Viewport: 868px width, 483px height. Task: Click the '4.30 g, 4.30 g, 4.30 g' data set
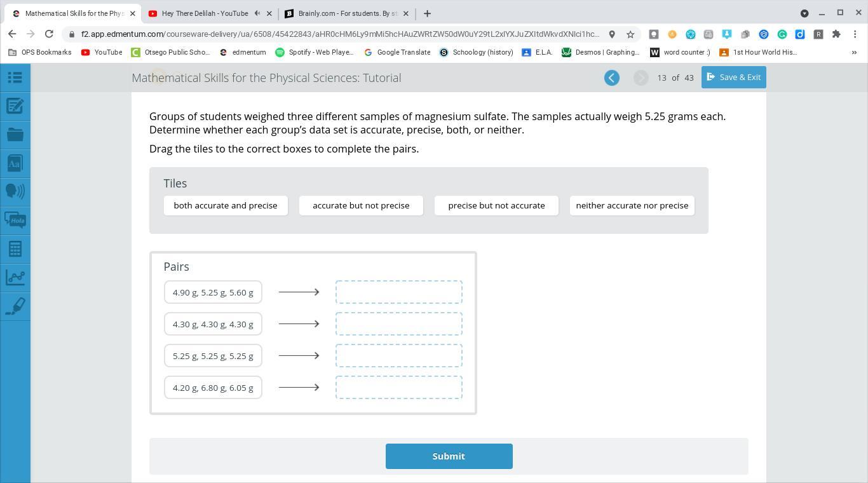213,324
